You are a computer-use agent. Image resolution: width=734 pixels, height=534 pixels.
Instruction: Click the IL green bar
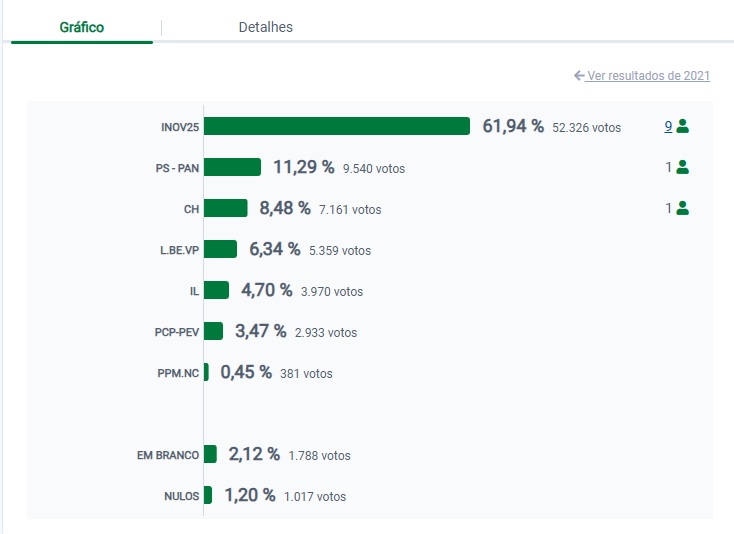point(216,290)
